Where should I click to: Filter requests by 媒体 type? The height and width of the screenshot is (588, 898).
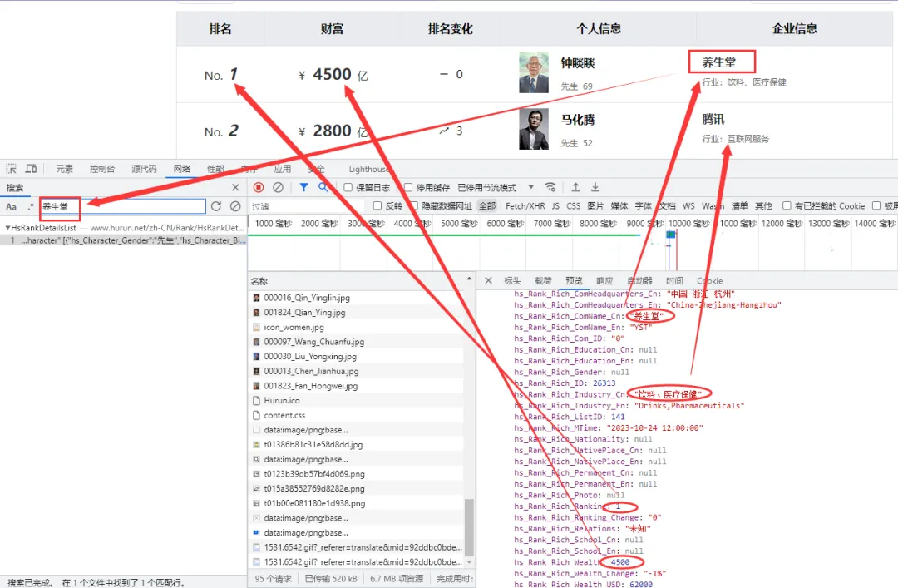pos(619,205)
